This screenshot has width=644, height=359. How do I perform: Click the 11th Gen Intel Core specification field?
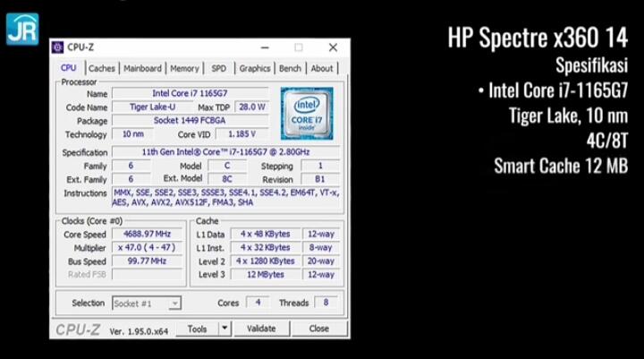(x=226, y=152)
